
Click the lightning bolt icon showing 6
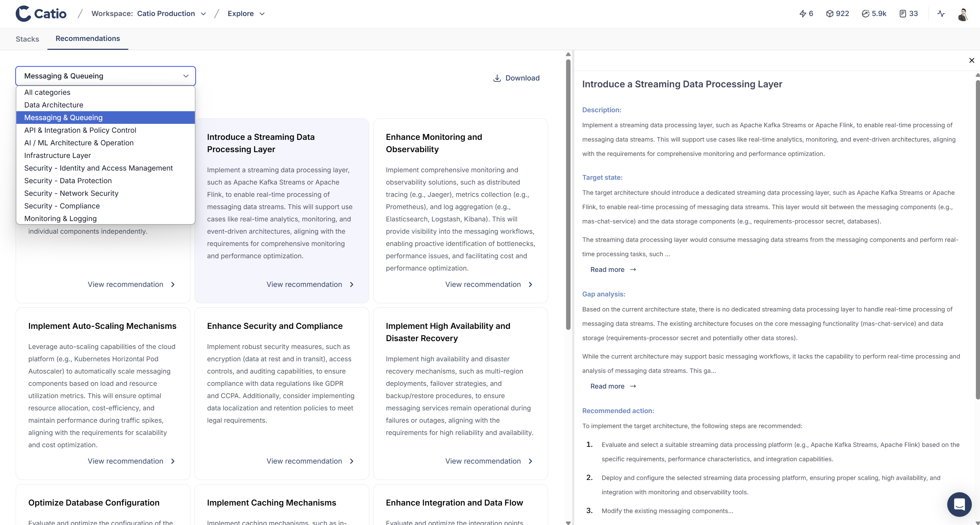coord(802,14)
